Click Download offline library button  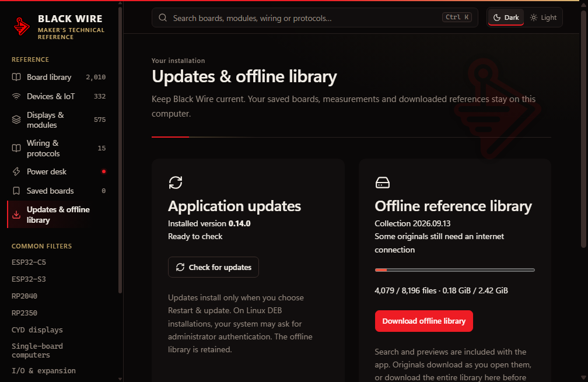(423, 321)
